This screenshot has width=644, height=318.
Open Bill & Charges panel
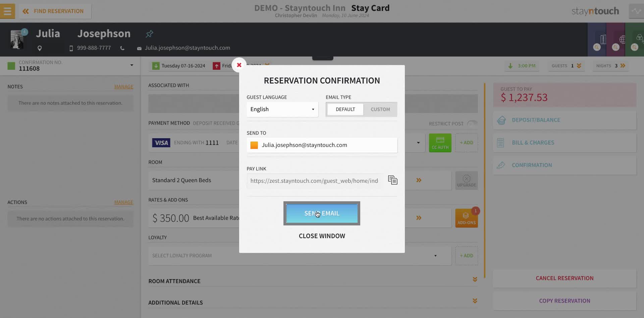[565, 143]
